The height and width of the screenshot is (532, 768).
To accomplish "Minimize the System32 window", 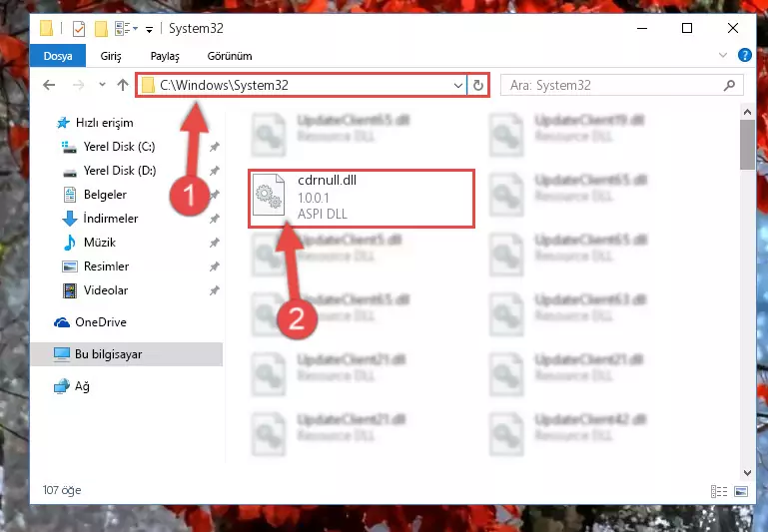I will [x=642, y=28].
